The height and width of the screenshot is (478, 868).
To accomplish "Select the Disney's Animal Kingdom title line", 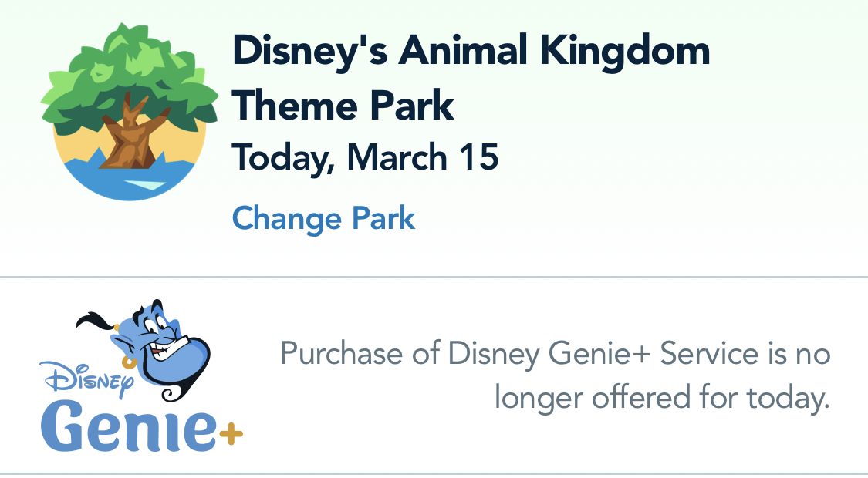I will click(x=471, y=52).
